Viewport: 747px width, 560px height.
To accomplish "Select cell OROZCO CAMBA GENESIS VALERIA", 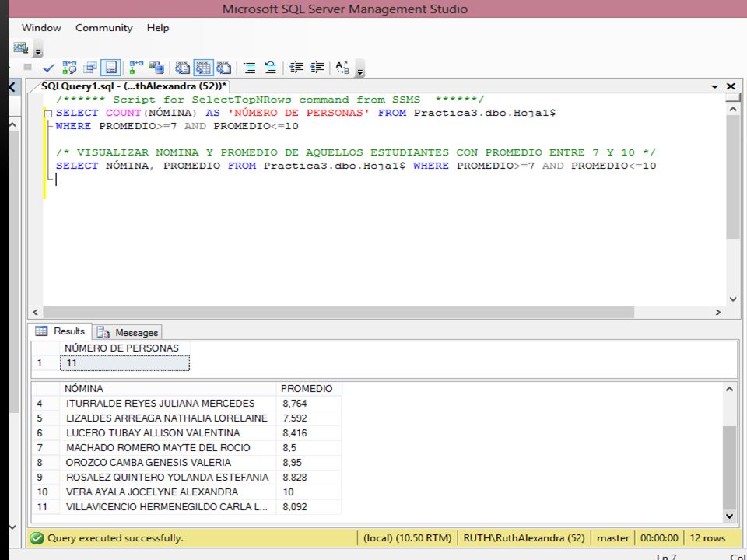I will coord(168,462).
